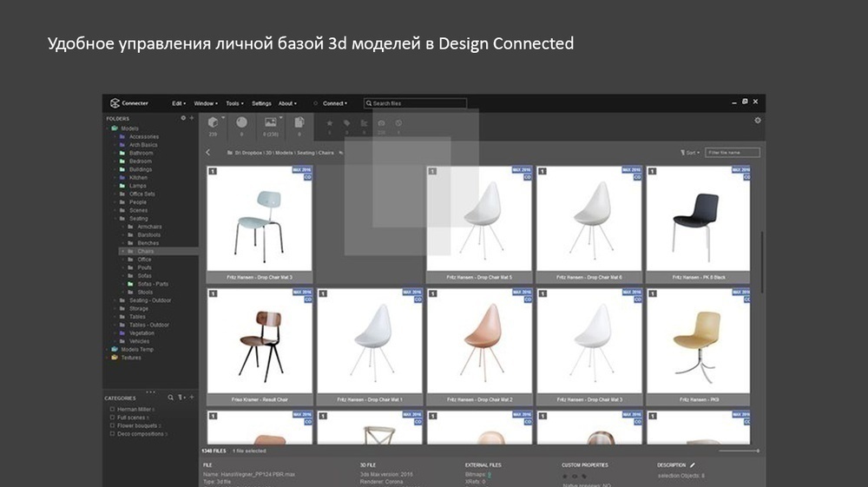Check the Full scenes category
This screenshot has height=487, width=868.
[x=112, y=418]
